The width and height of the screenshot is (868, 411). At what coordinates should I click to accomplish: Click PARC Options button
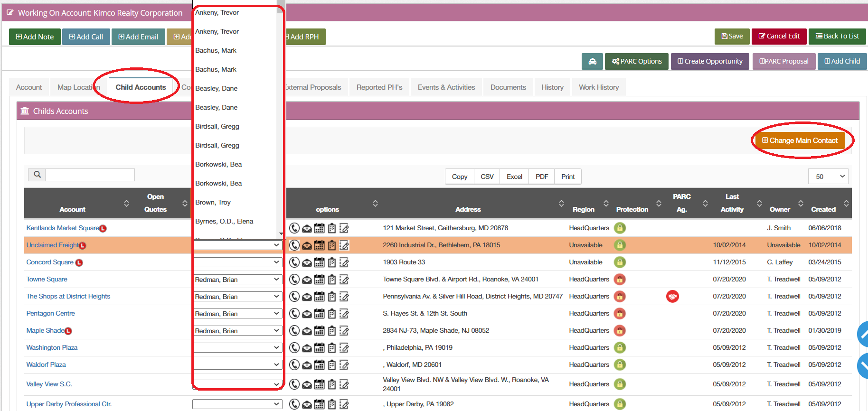pos(637,61)
